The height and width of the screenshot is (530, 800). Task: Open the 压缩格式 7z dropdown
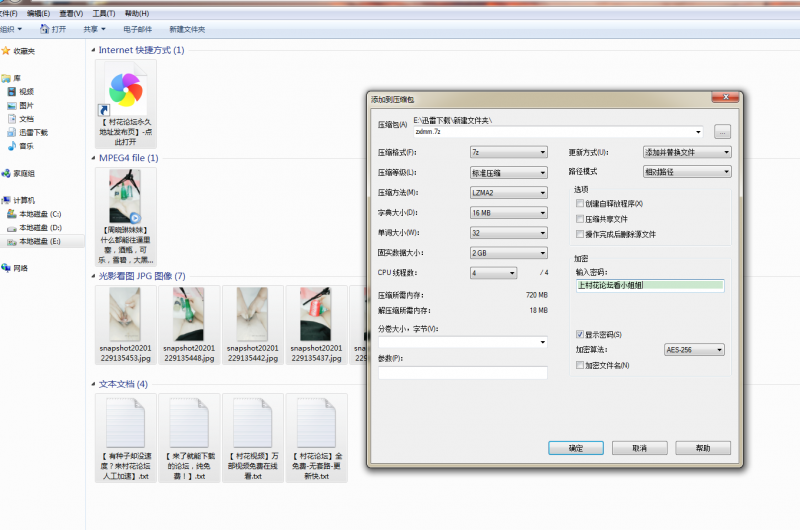tap(508, 152)
